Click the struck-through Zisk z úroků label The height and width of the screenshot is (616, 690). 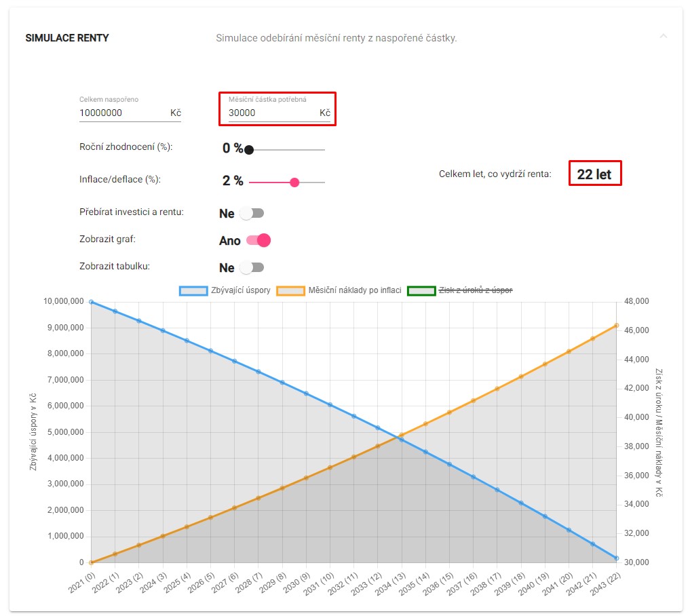(x=477, y=290)
